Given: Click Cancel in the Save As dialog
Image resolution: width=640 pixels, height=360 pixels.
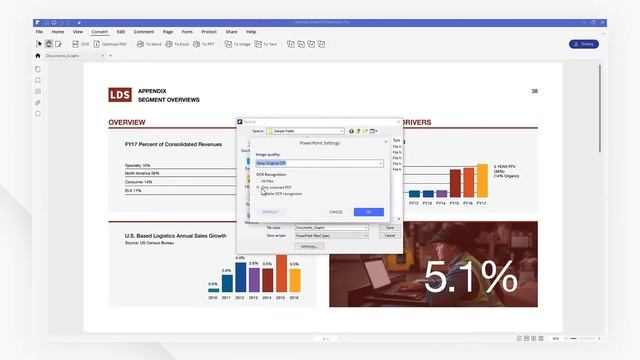Looking at the screenshot, I should click(390, 236).
